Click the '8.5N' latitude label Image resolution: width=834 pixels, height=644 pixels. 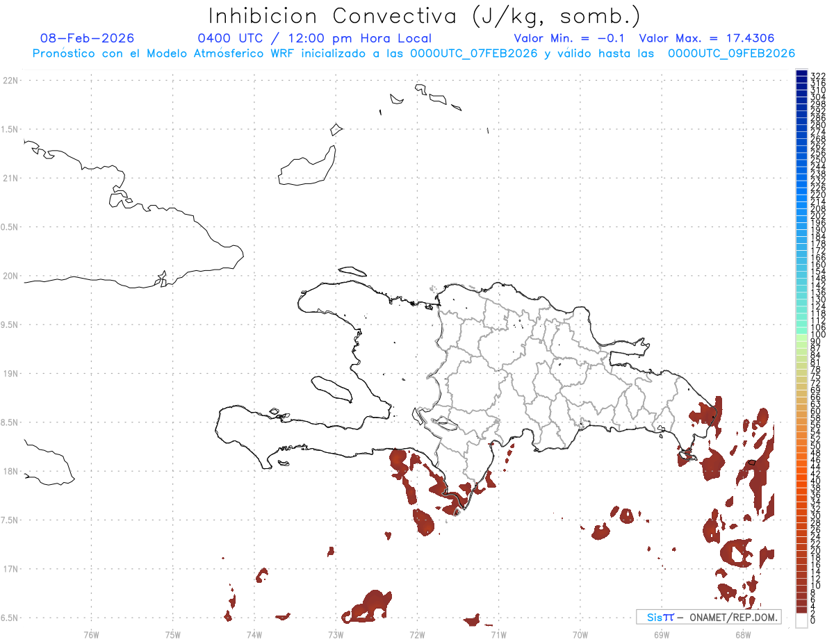(10, 422)
